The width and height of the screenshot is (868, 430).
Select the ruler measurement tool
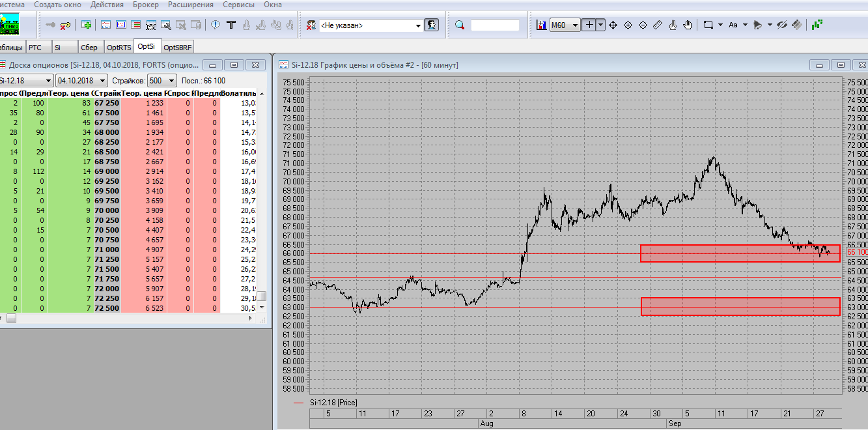click(x=657, y=25)
